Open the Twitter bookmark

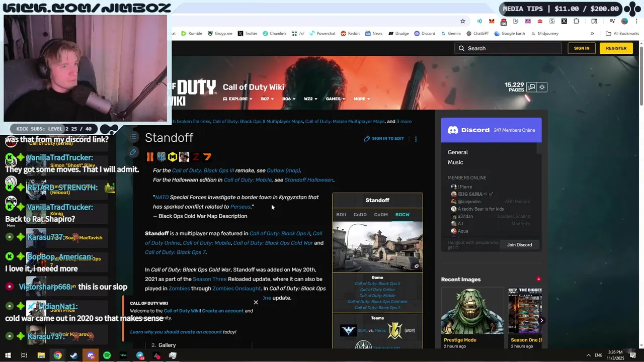248,34
